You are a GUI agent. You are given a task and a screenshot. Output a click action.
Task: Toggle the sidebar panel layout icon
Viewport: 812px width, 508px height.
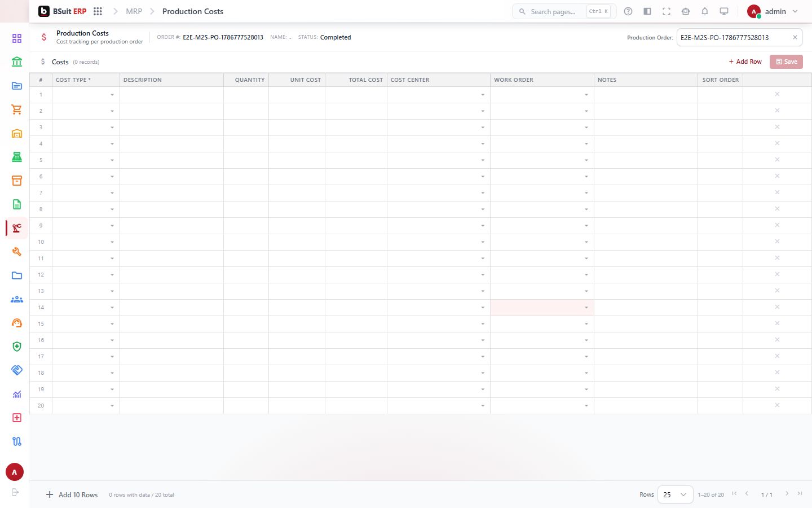coord(647,11)
